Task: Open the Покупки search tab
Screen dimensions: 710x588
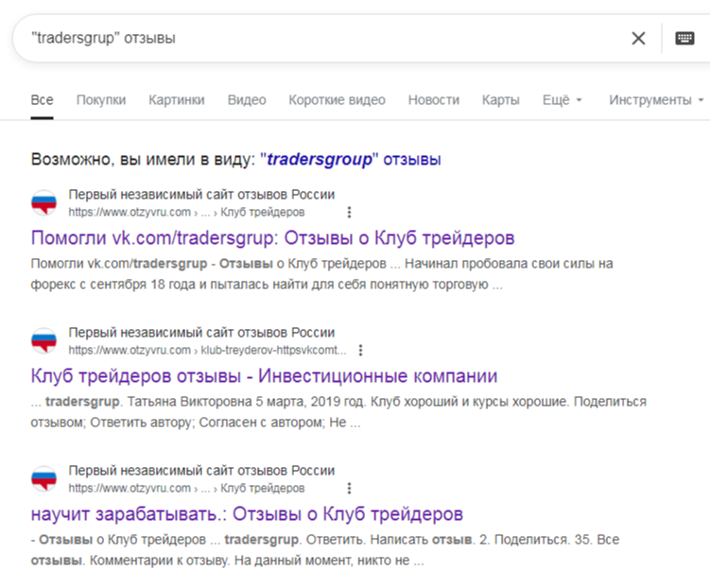Action: 100,100
